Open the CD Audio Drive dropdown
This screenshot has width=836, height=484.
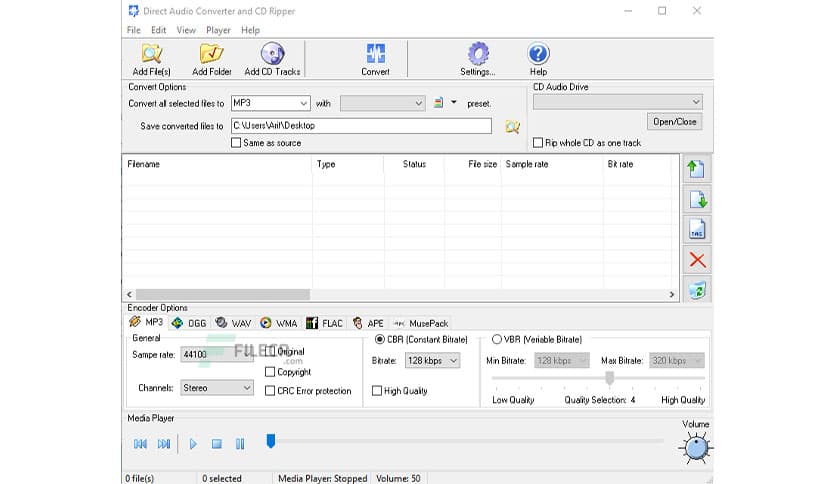[618, 102]
